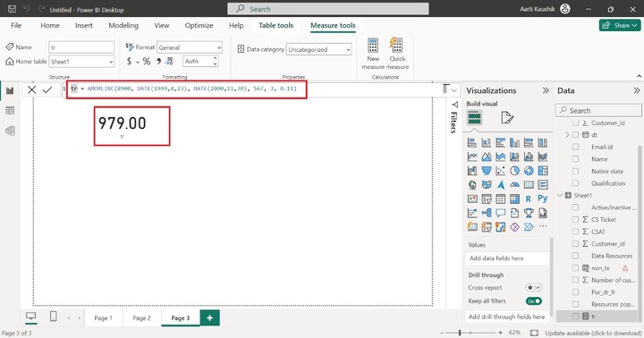Open the Modeling ribbon tab
644x338 pixels.
[x=123, y=25]
